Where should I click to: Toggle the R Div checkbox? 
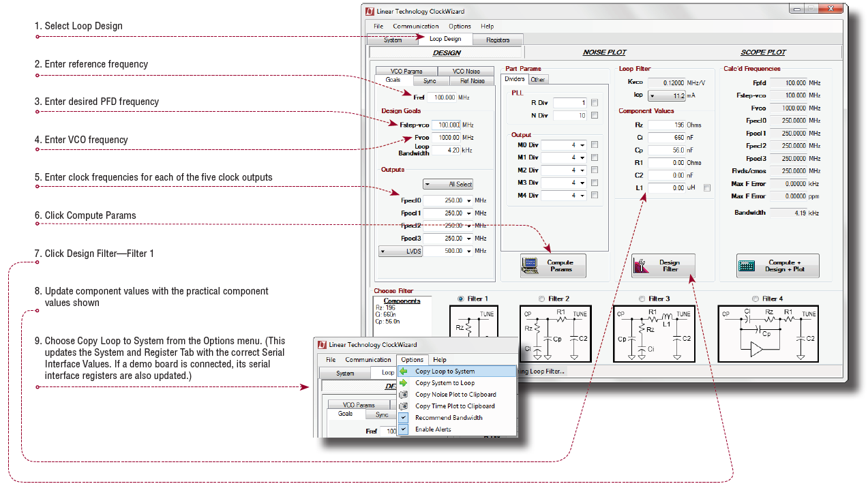(x=595, y=103)
